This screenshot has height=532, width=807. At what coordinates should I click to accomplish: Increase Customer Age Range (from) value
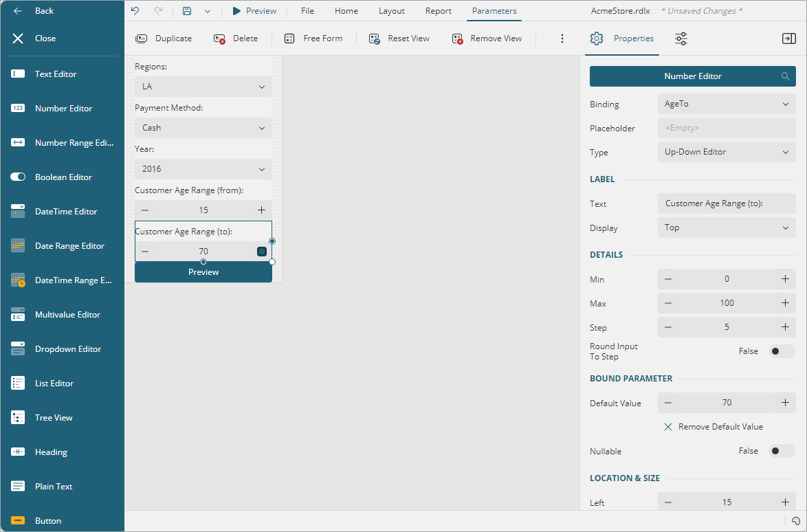tap(261, 210)
